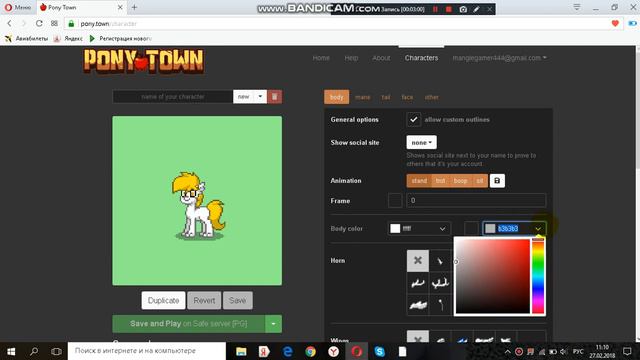The height and width of the screenshot is (360, 640).
Task: Open Microsoft Edge from taskbar
Action: click(x=287, y=351)
